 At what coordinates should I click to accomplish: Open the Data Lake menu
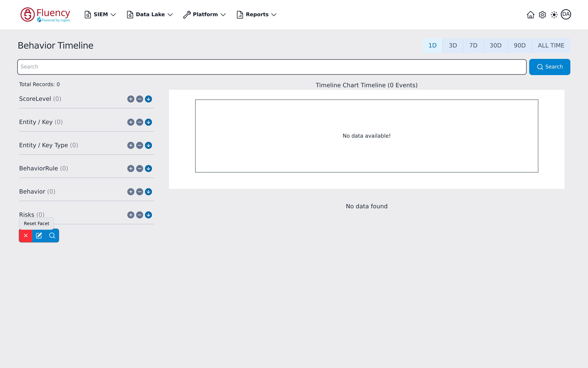pyautogui.click(x=150, y=15)
